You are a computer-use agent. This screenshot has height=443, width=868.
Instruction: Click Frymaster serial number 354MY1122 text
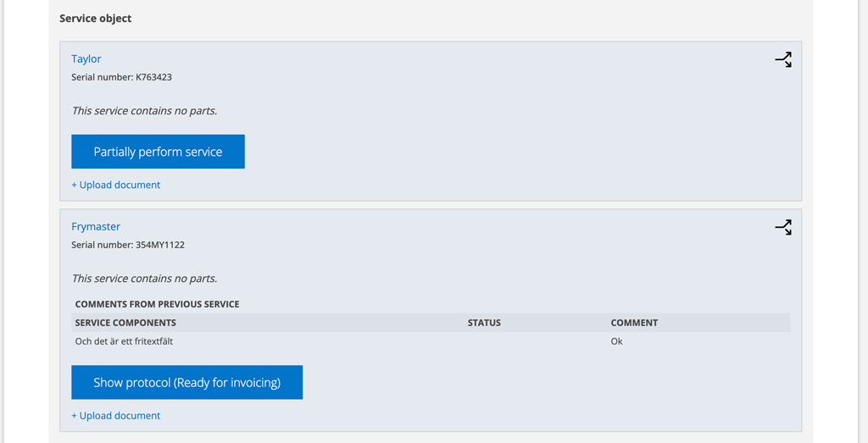(x=128, y=245)
